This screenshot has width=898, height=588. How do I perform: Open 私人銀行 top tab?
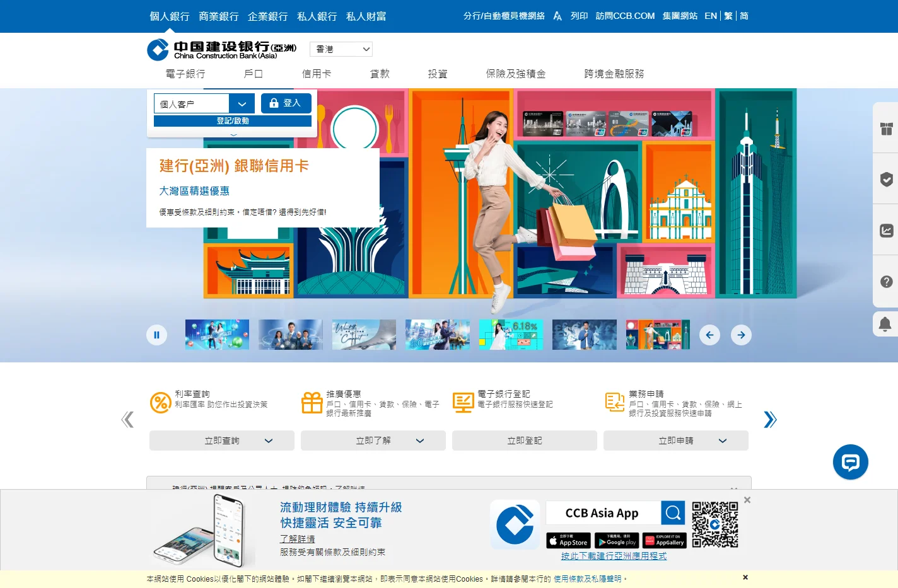pyautogui.click(x=317, y=16)
